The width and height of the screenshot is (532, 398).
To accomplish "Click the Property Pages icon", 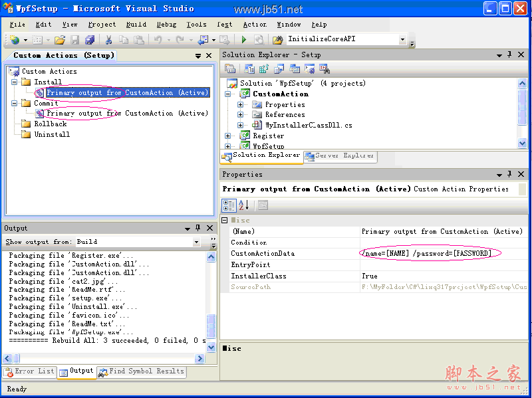I will coord(263,205).
